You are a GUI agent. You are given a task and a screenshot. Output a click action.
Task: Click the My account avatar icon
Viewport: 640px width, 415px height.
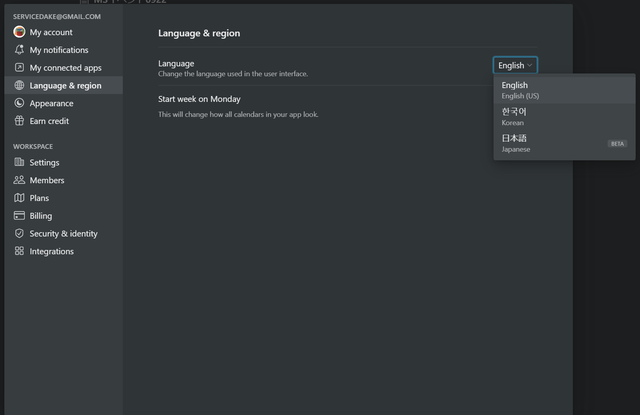click(19, 32)
